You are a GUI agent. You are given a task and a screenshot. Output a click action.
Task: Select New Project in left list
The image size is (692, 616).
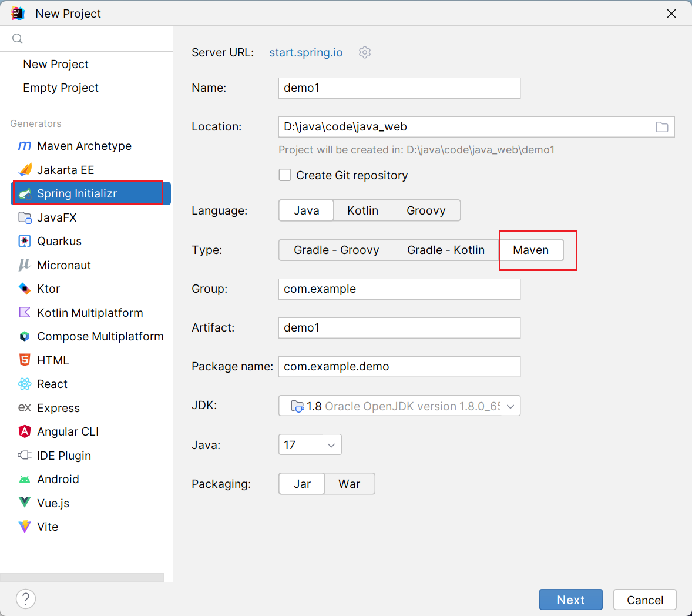(56, 64)
